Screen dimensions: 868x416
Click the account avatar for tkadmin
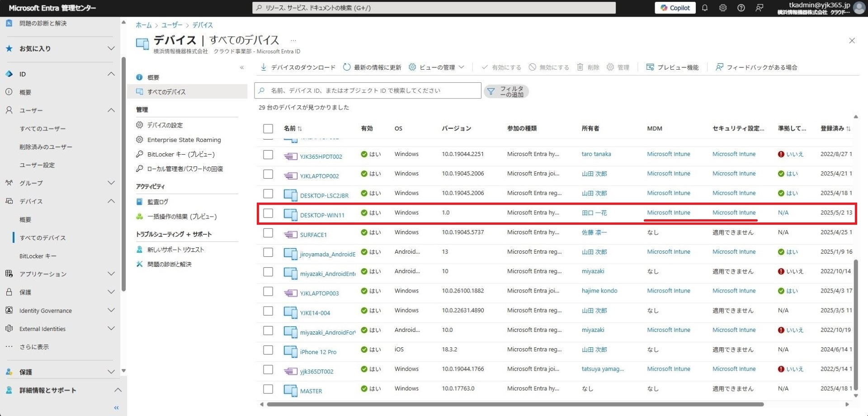tap(859, 8)
